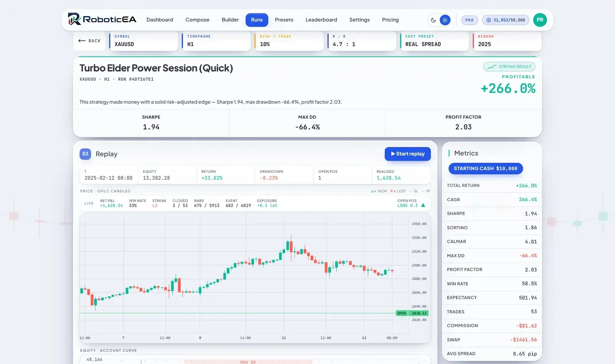Click the Drawdown -8.23% value

[269, 178]
